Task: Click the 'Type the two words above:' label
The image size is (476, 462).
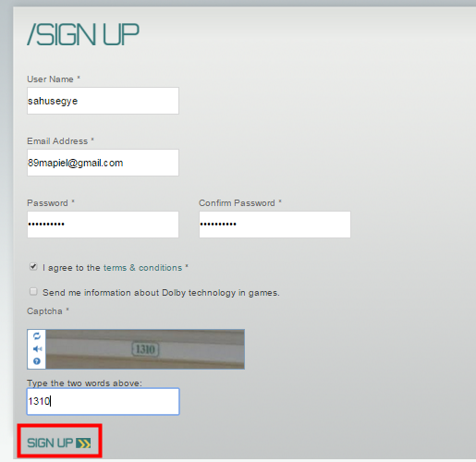Action: (84, 383)
